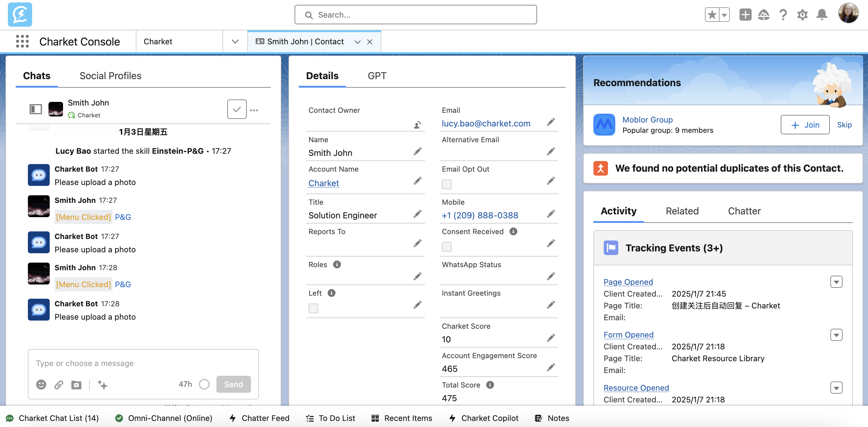Open more chat actions ellipsis
Screen dimensions: 868x427
pos(254,110)
